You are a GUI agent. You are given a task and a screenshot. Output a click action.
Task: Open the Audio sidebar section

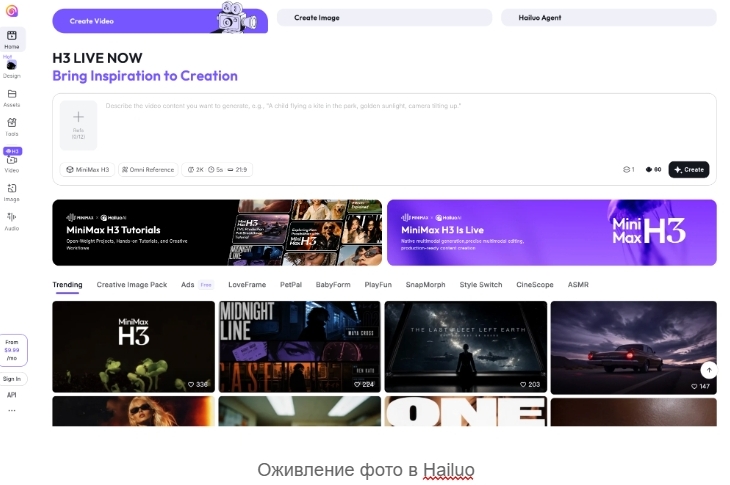12,221
